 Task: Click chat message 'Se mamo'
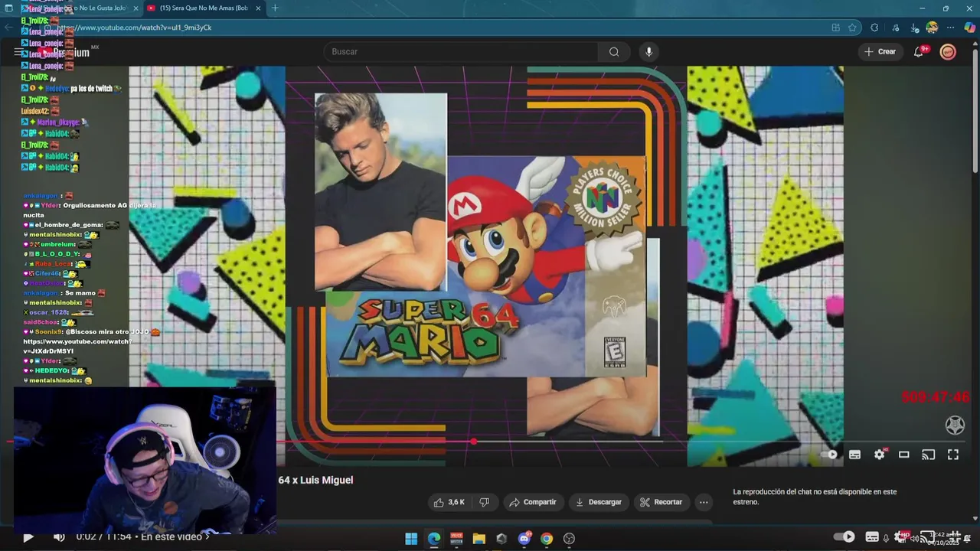80,293
